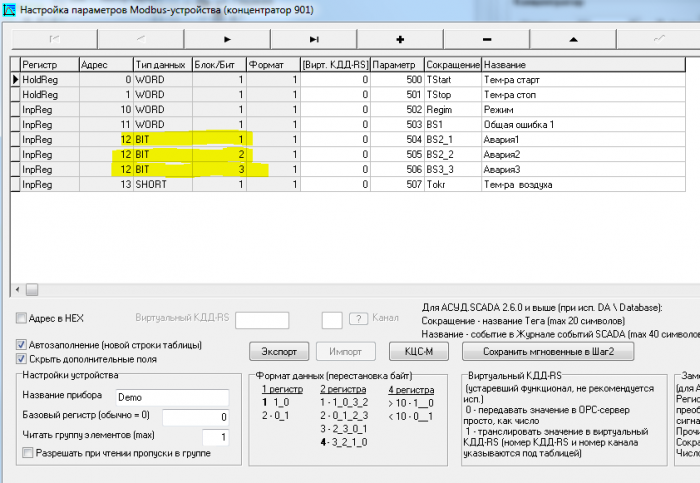Click the 1 регистр format heading
Image resolution: width=700 pixels, height=483 pixels.
(282, 389)
